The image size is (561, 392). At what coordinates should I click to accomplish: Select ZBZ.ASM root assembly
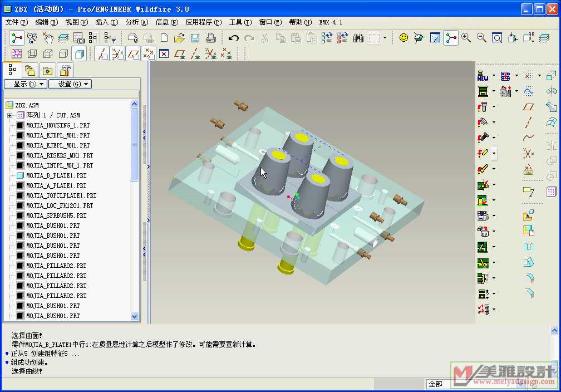pos(27,105)
